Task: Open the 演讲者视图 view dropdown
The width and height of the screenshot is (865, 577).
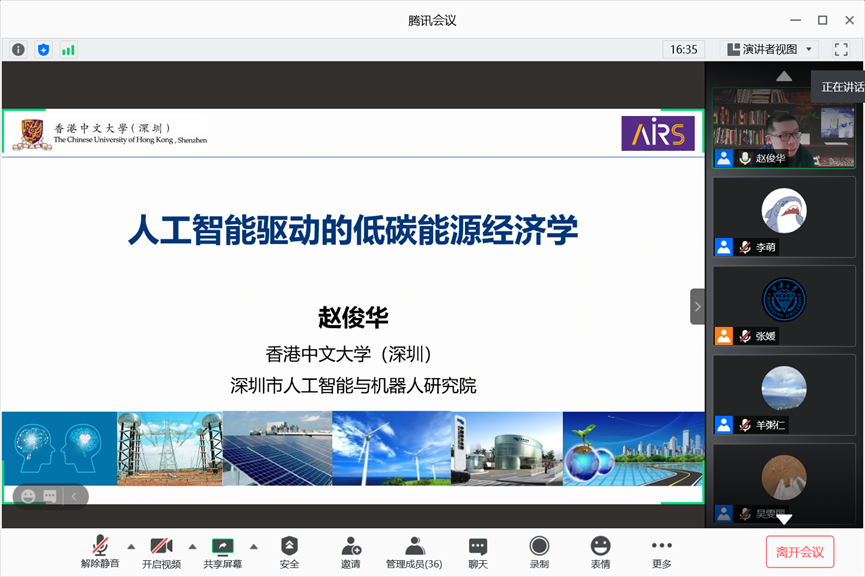Action: coord(768,49)
